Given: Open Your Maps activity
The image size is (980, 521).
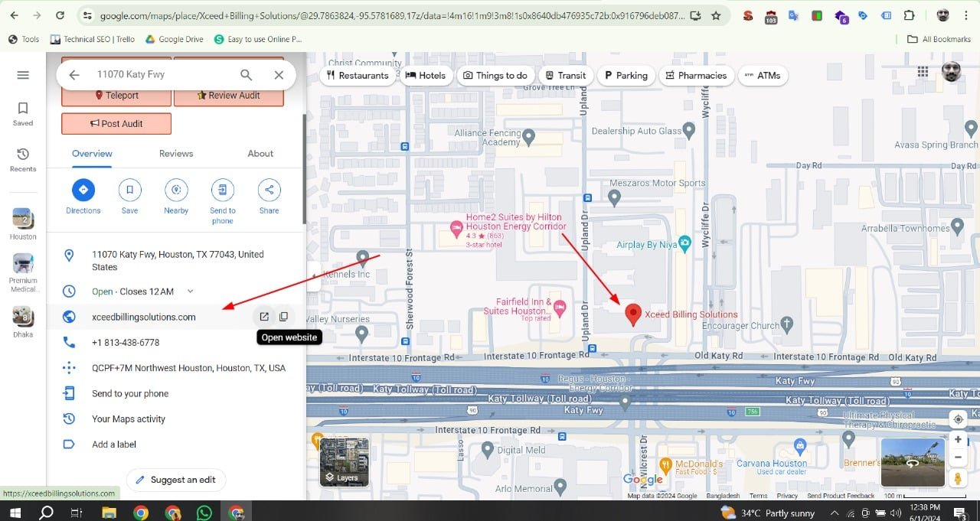Looking at the screenshot, I should click(x=176, y=418).
